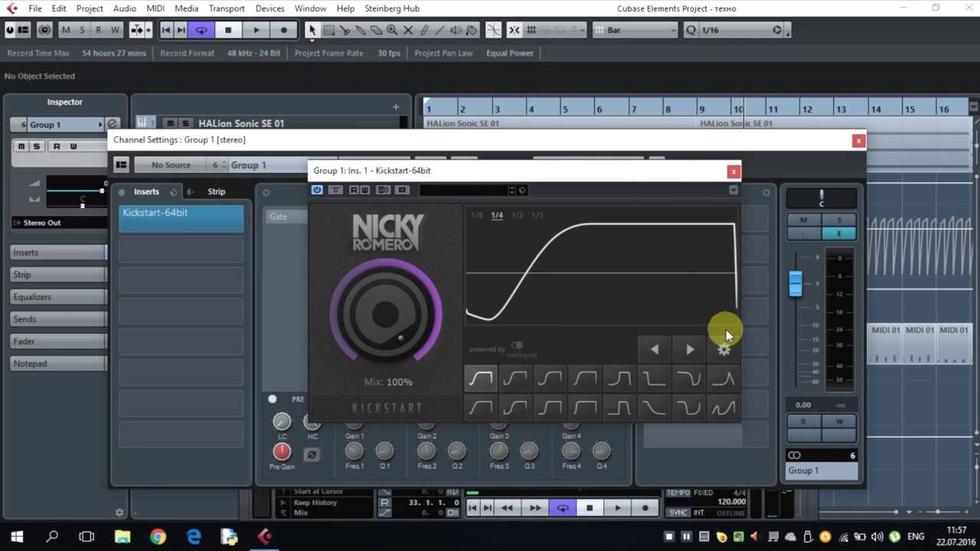Click bar 5 on timeline ruler
Screen dimensions: 980x551
coord(565,109)
